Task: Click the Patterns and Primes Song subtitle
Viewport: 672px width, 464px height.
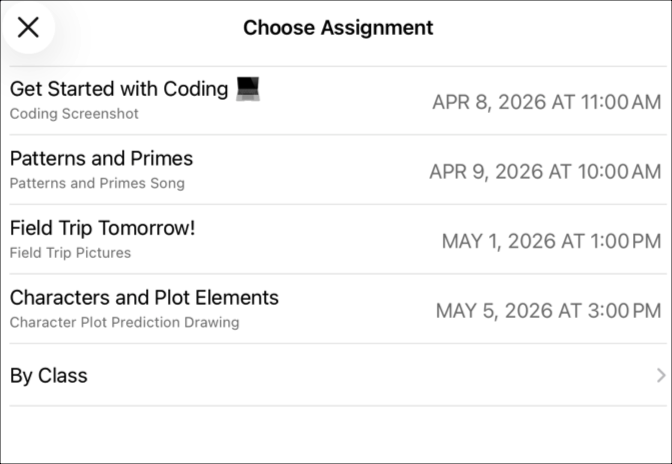Action: [x=97, y=183]
